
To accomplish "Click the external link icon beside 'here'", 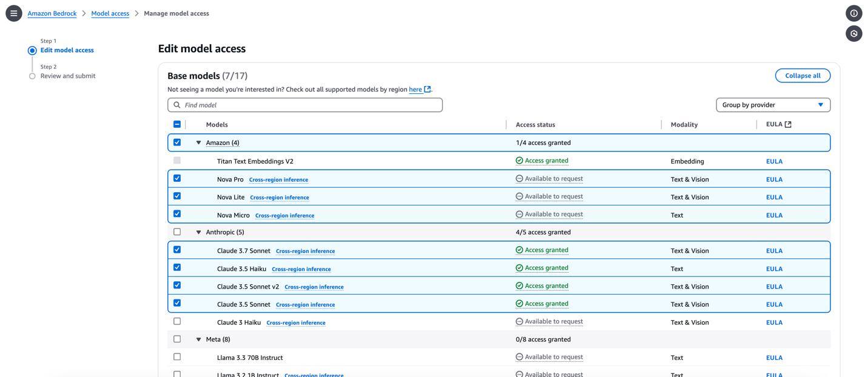I will click(428, 89).
